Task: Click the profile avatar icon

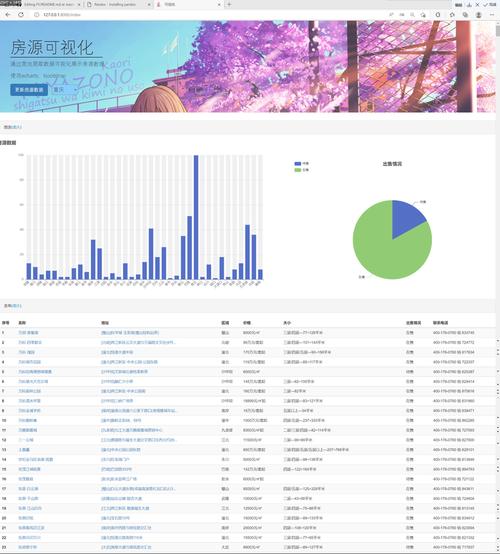Action: pyautogui.click(x=479, y=14)
